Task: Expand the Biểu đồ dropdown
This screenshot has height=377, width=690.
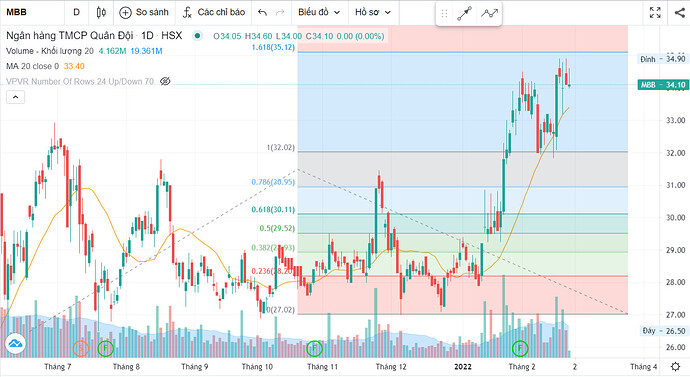Action: 319,12
